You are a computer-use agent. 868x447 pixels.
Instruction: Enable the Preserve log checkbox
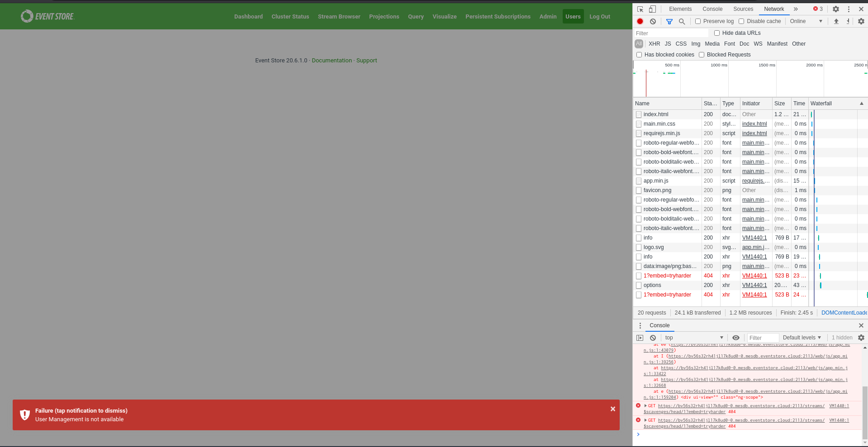click(698, 21)
